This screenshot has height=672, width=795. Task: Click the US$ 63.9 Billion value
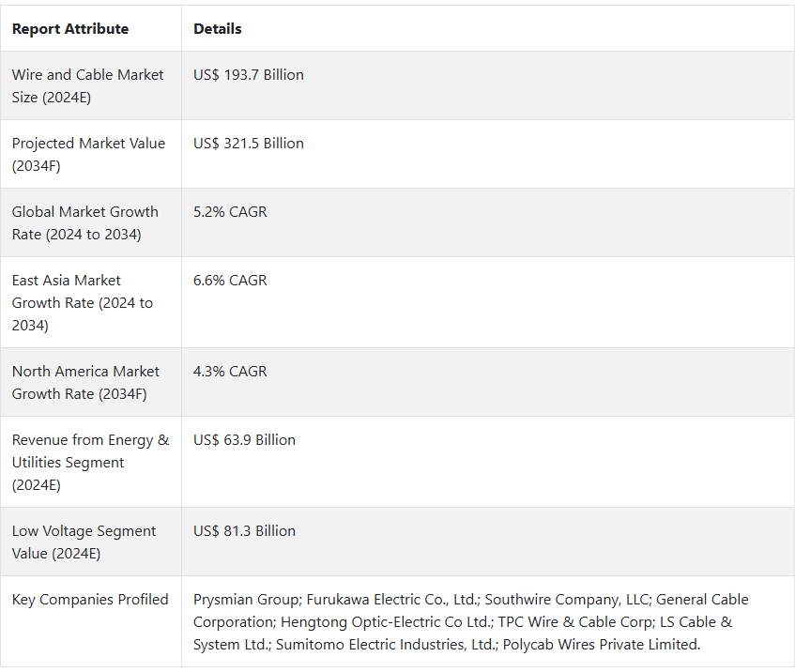[x=244, y=440]
